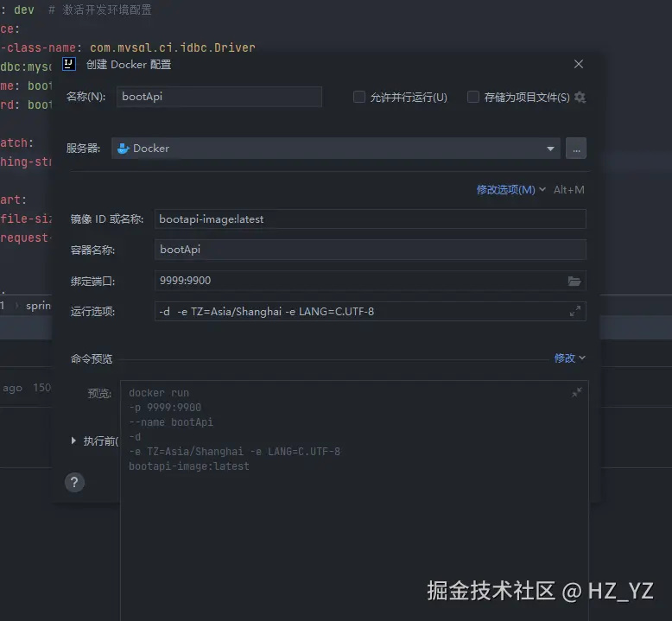This screenshot has width=672, height=621.
Task: Enable 允许并行运行(U) checkbox
Action: [x=359, y=97]
